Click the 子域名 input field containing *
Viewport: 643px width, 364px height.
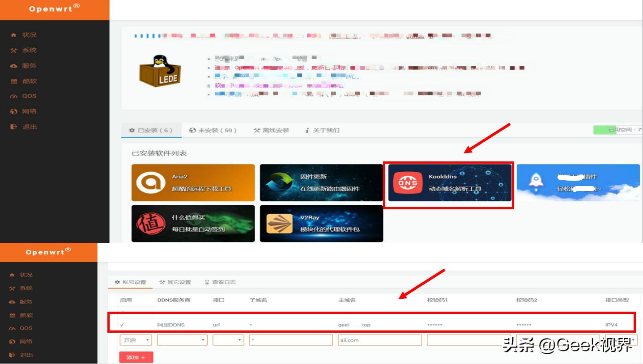(291, 340)
